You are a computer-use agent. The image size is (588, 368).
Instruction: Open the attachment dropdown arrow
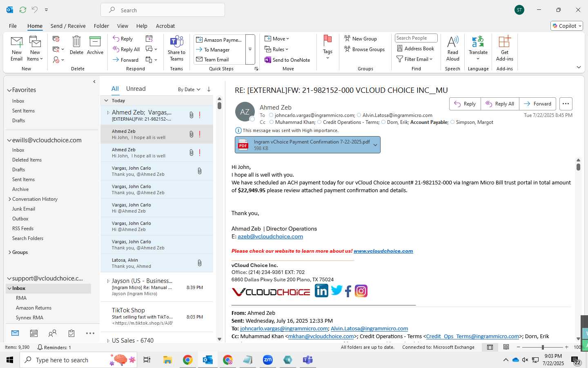coord(375,145)
